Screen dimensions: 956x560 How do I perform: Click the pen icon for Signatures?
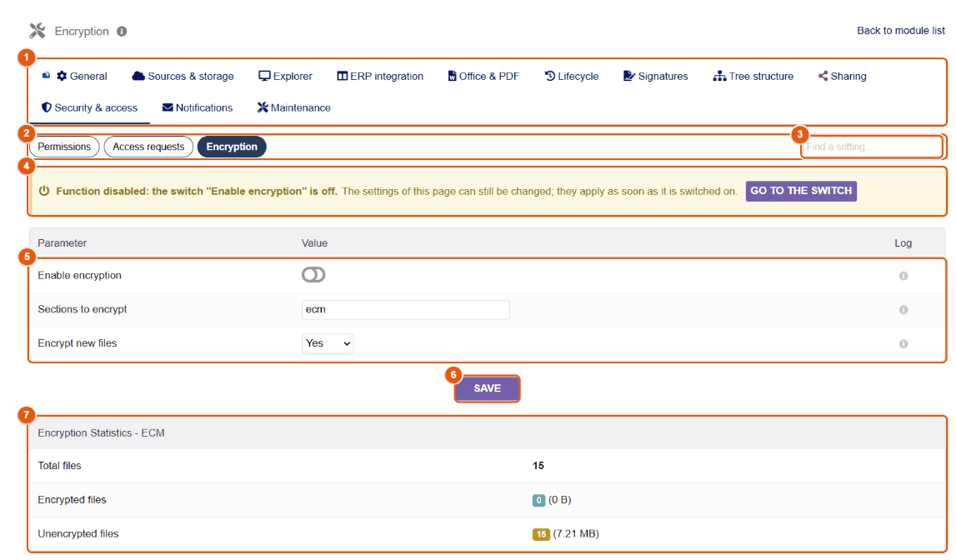coord(629,76)
